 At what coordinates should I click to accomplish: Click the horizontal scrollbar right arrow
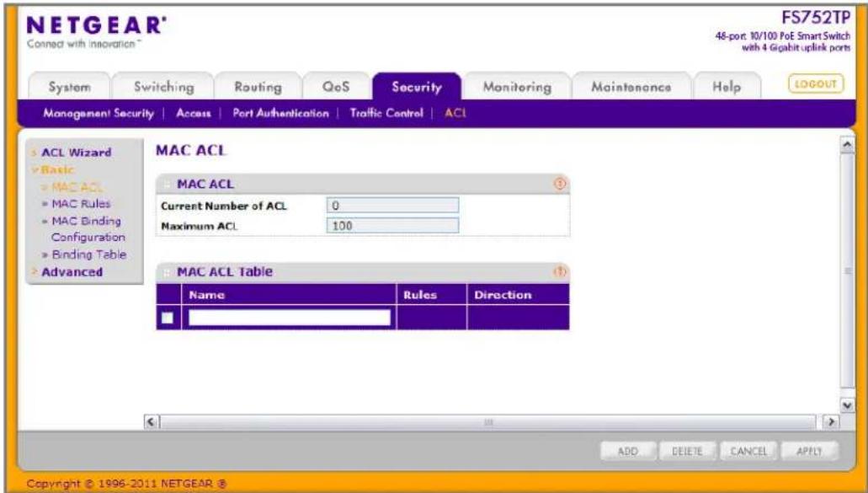point(830,421)
